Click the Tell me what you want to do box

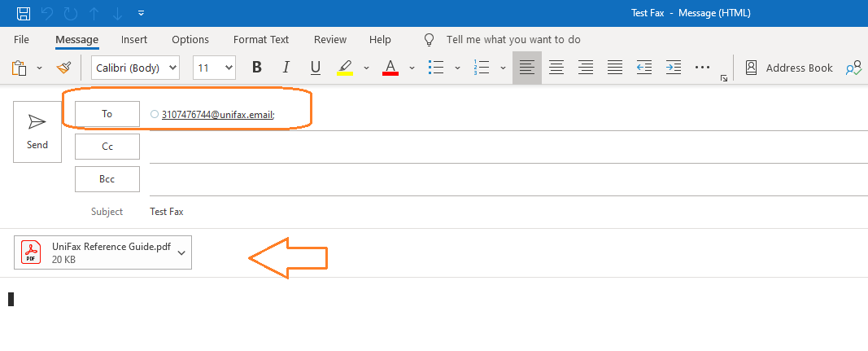coord(513,39)
